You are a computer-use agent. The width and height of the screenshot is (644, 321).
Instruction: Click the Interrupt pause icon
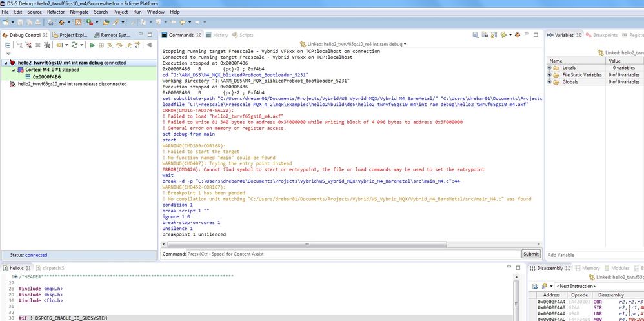(x=101, y=45)
